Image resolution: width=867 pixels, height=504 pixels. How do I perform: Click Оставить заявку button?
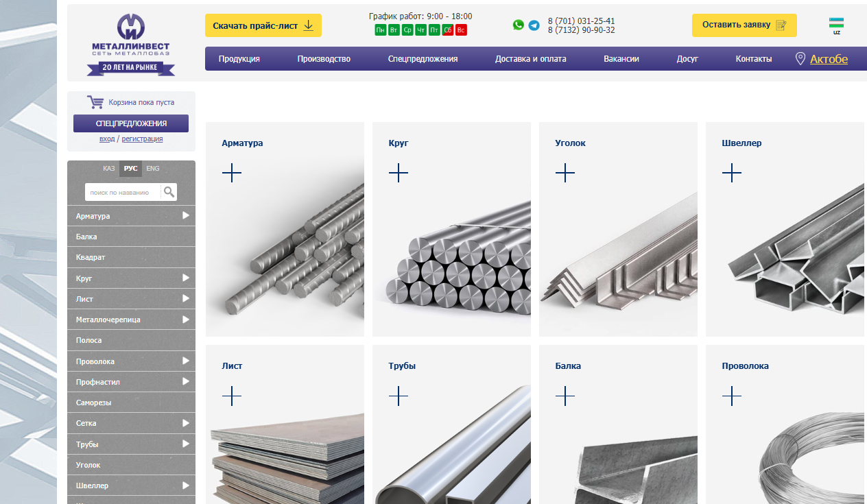(x=744, y=25)
